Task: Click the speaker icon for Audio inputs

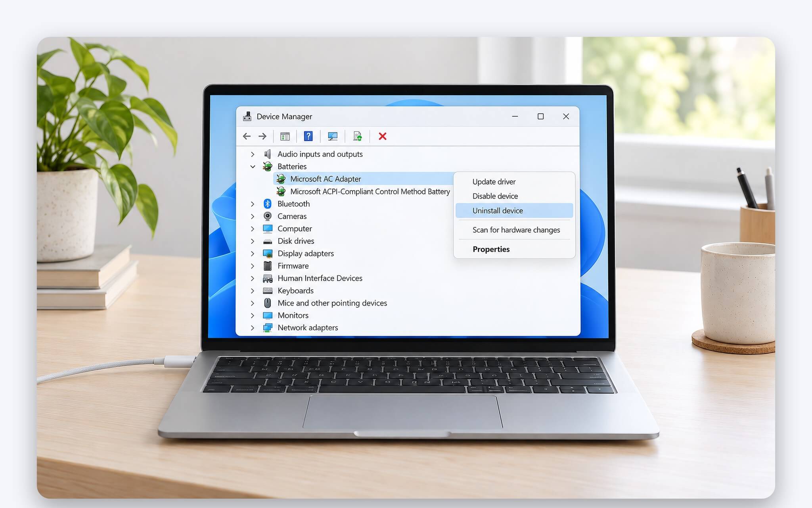Action: point(268,154)
